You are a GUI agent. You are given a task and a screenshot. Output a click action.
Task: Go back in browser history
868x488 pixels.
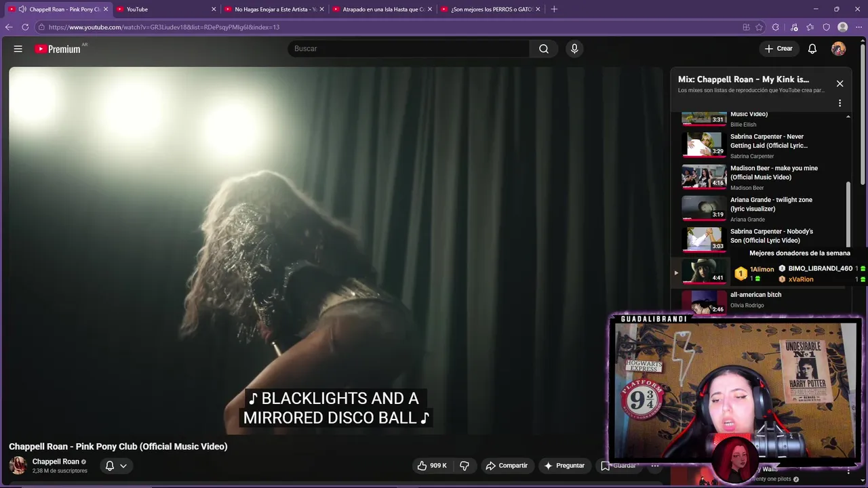[9, 27]
